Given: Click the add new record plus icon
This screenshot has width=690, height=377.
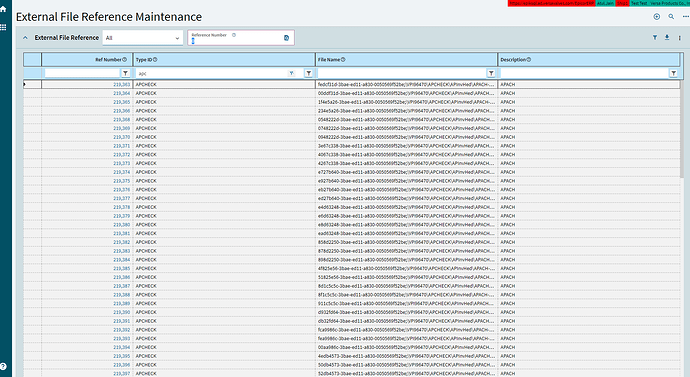Looking at the screenshot, I should [x=657, y=17].
